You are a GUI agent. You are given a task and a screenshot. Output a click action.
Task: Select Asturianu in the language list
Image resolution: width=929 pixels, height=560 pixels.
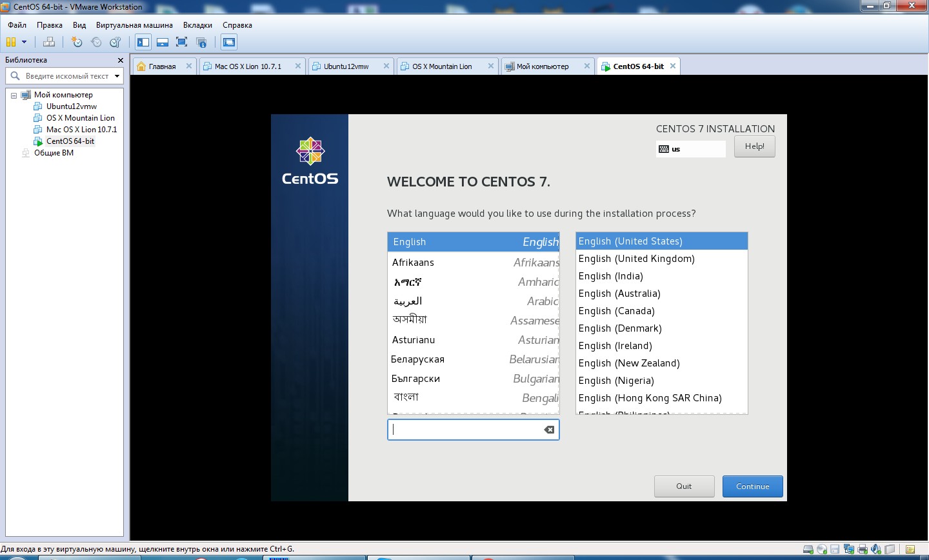(x=473, y=340)
